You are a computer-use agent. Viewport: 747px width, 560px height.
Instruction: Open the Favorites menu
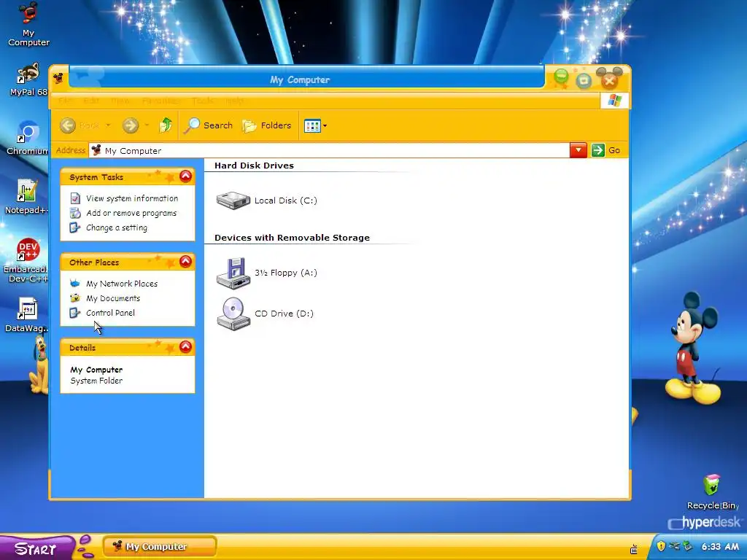[x=161, y=101]
